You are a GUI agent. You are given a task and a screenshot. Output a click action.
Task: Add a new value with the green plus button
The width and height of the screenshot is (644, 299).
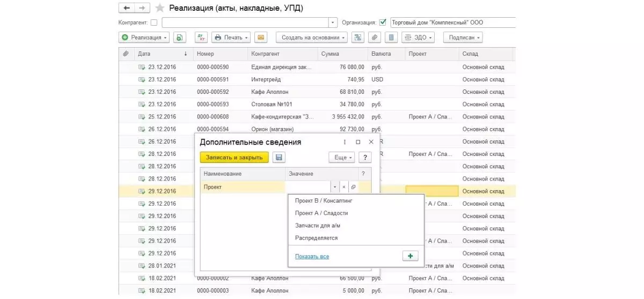[x=410, y=256]
